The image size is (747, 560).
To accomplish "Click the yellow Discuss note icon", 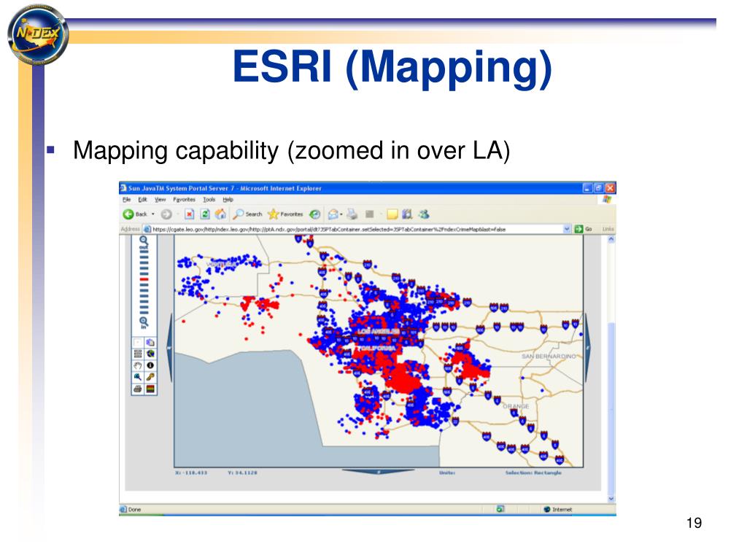I will click(392, 214).
